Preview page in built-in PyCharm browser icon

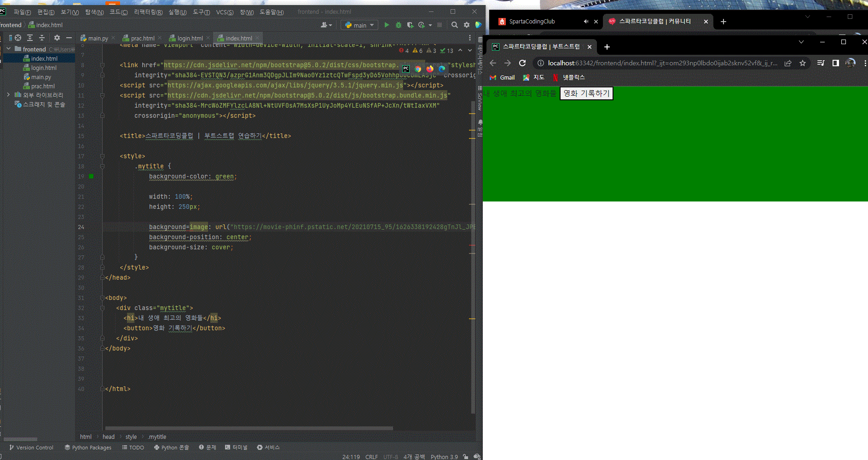(406, 69)
